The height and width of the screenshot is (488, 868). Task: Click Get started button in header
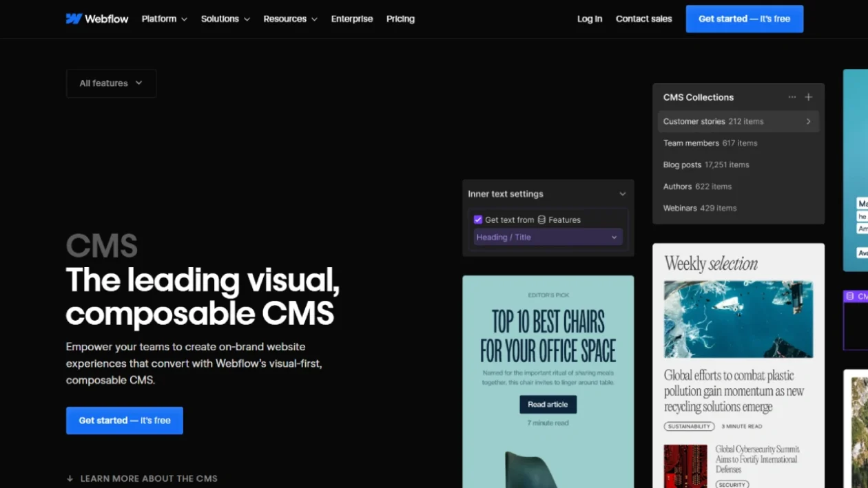(x=745, y=19)
